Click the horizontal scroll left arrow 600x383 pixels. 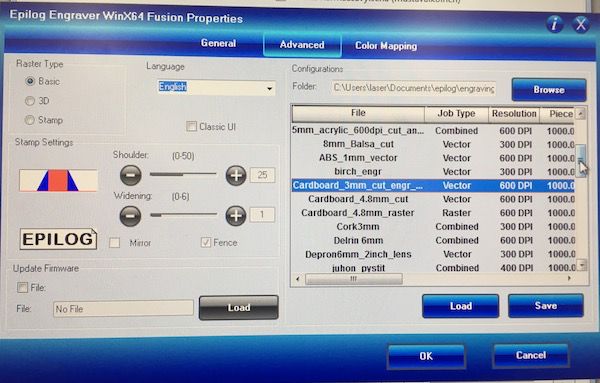click(x=298, y=279)
